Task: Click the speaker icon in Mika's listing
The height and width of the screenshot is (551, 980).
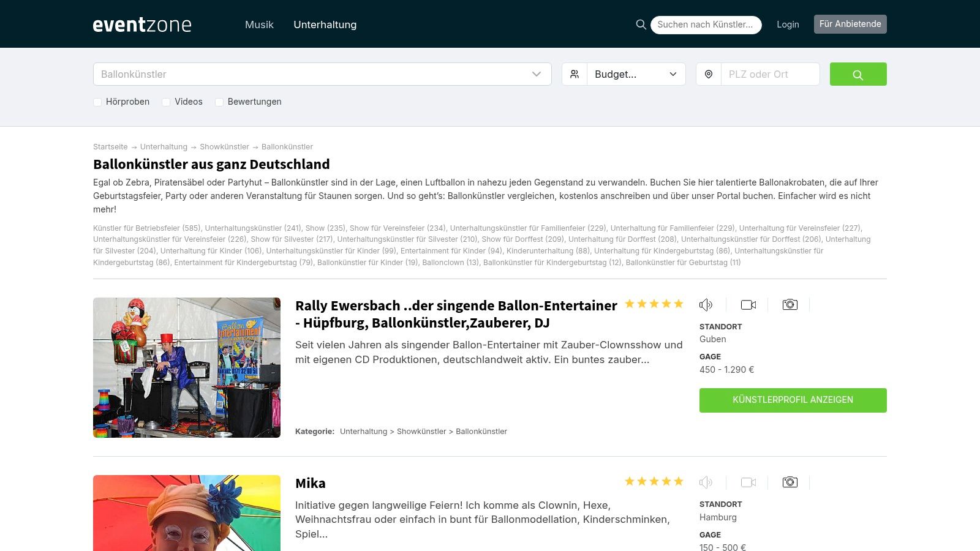Action: (x=706, y=482)
